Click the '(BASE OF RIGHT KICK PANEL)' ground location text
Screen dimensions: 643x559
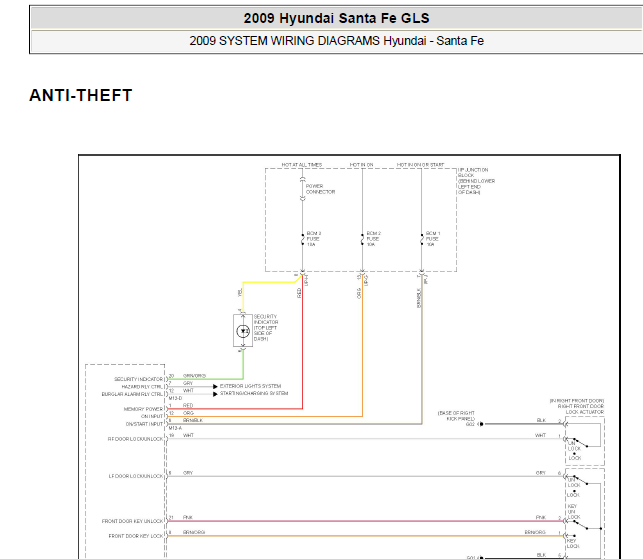[x=456, y=416]
